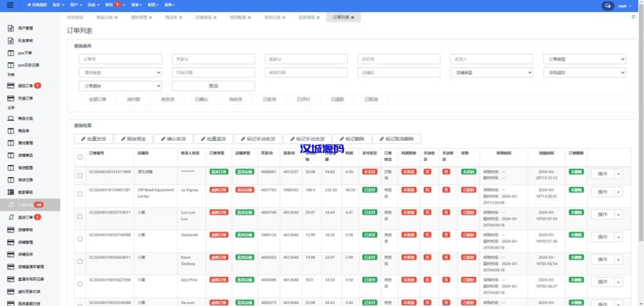This screenshot has height=306, width=644.
Task: Click the 借贷配置 sidebar icon
Action: coord(11,168)
